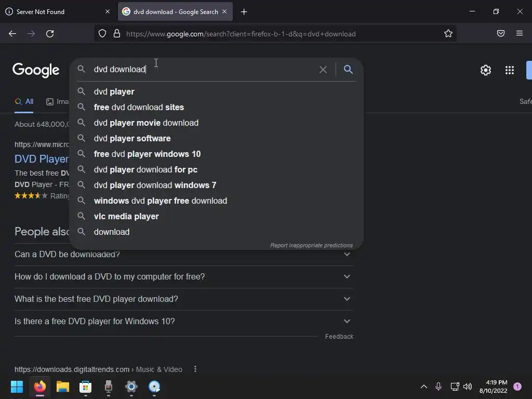Open the Settings gear on the taskbar

click(131, 387)
